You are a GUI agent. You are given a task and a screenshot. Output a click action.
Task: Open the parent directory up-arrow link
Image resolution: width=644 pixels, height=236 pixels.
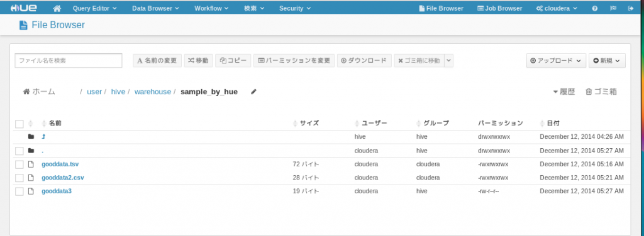pos(43,137)
